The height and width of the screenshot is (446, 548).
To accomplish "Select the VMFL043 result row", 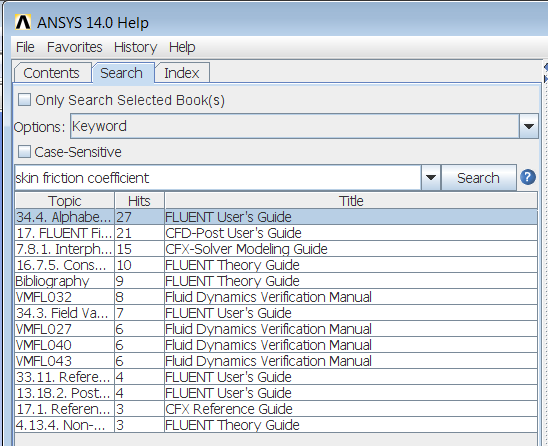I will pos(276,361).
